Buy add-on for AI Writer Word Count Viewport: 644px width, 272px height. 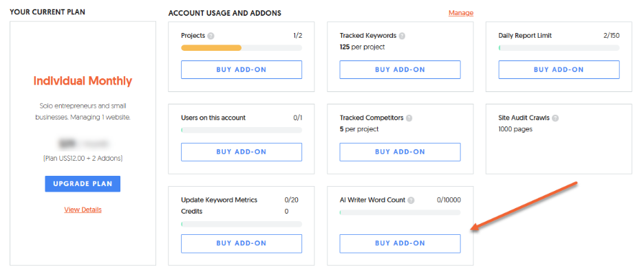[x=400, y=243]
